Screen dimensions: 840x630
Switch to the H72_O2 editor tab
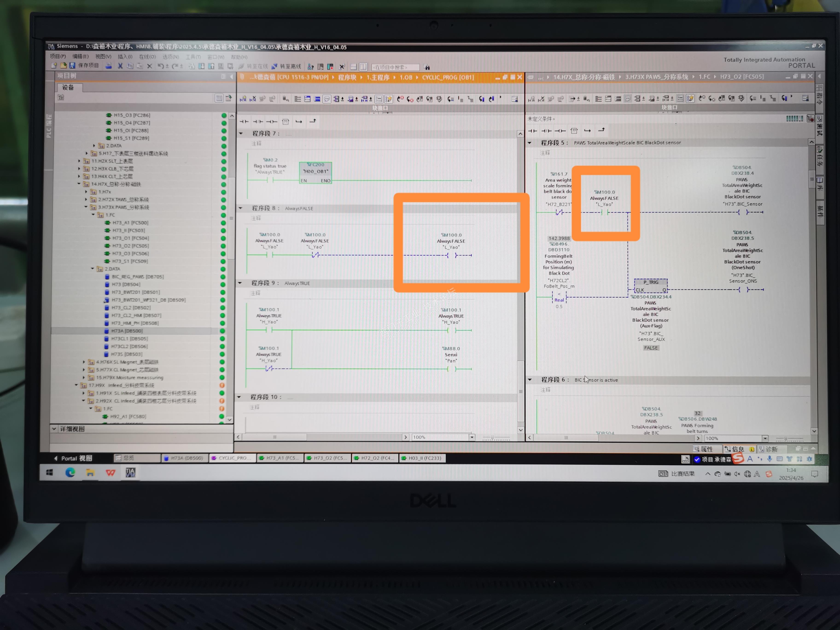pyautogui.click(x=375, y=458)
